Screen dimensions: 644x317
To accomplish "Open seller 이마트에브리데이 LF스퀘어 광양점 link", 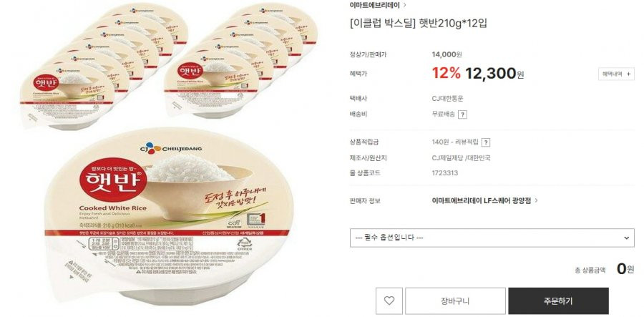I will [484, 201].
